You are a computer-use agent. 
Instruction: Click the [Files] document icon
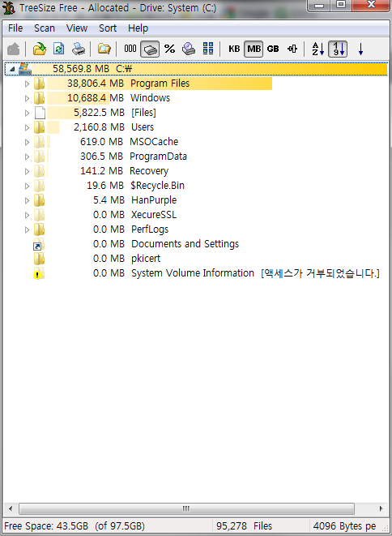tap(40, 113)
